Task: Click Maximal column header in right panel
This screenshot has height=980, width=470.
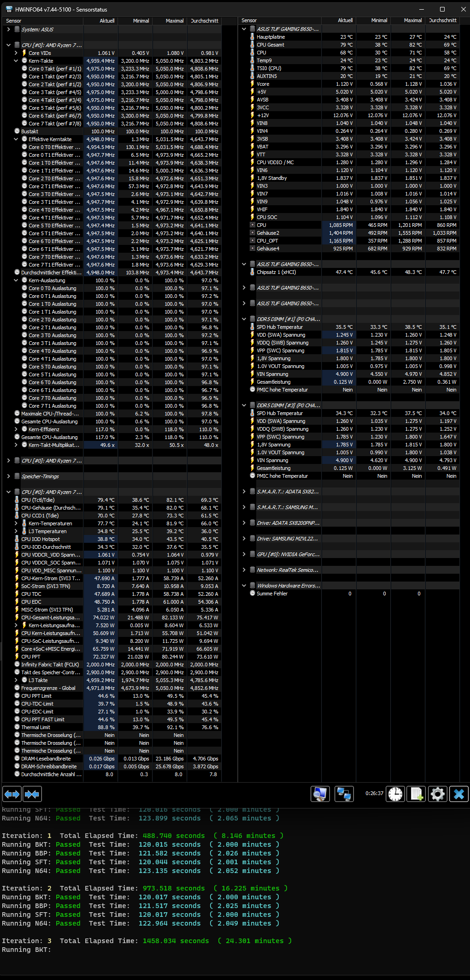Action: coord(407,20)
